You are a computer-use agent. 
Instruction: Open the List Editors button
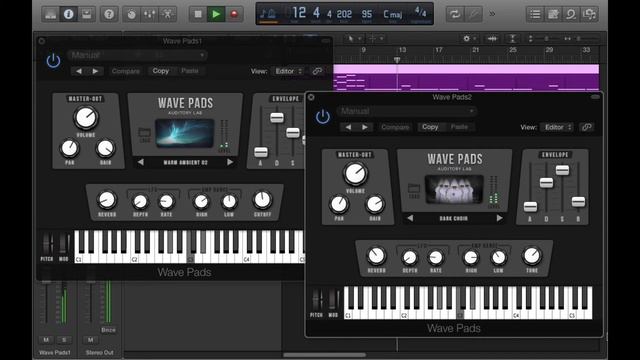click(535, 14)
